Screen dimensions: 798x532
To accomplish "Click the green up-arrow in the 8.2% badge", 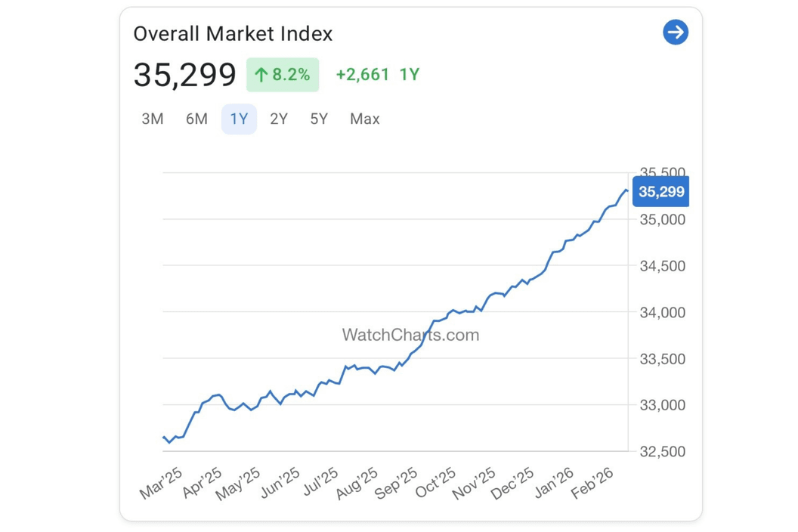I will tap(261, 75).
